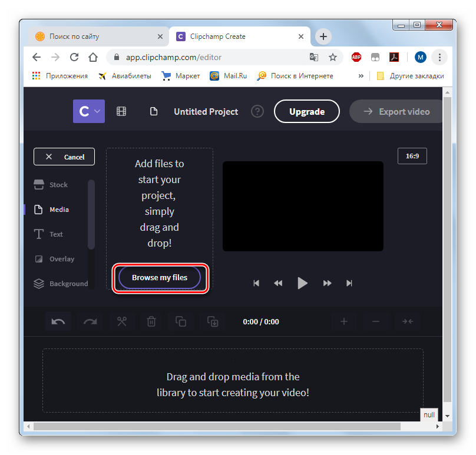Click the translate page icon
Viewport: 476px width, 455px height.
[314, 57]
